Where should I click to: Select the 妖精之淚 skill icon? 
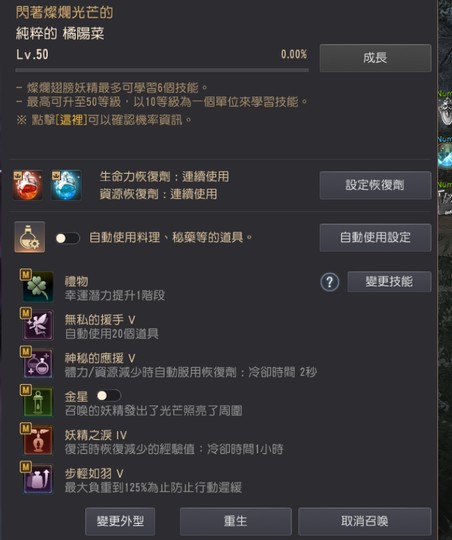tap(38, 440)
